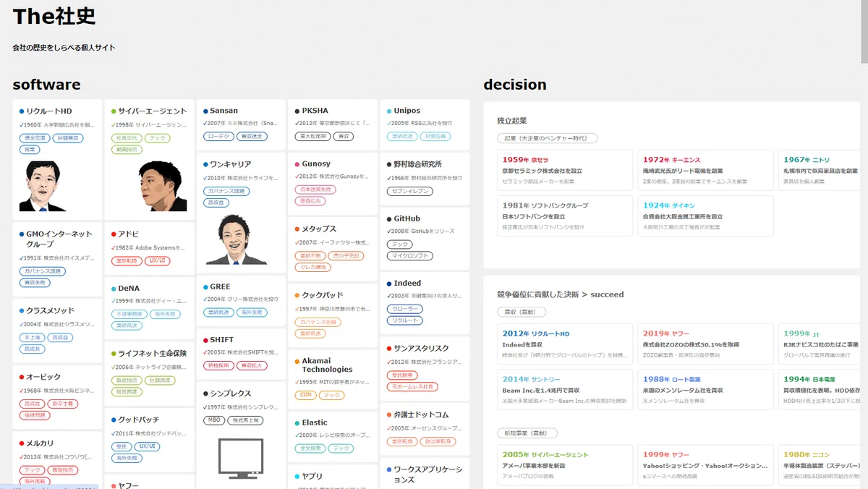Open the 1959年 京セラ decision card
The image size is (868, 489).
[x=565, y=171]
